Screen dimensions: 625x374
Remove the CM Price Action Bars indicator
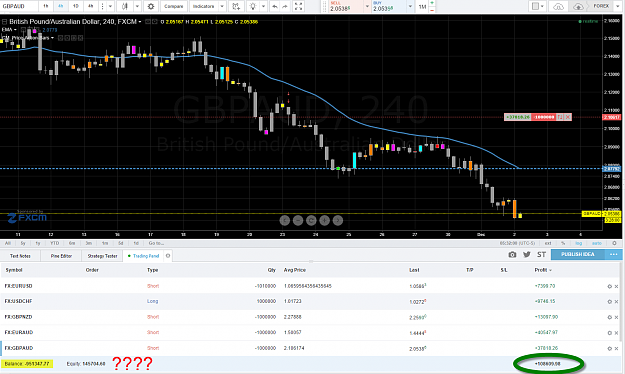[81, 38]
